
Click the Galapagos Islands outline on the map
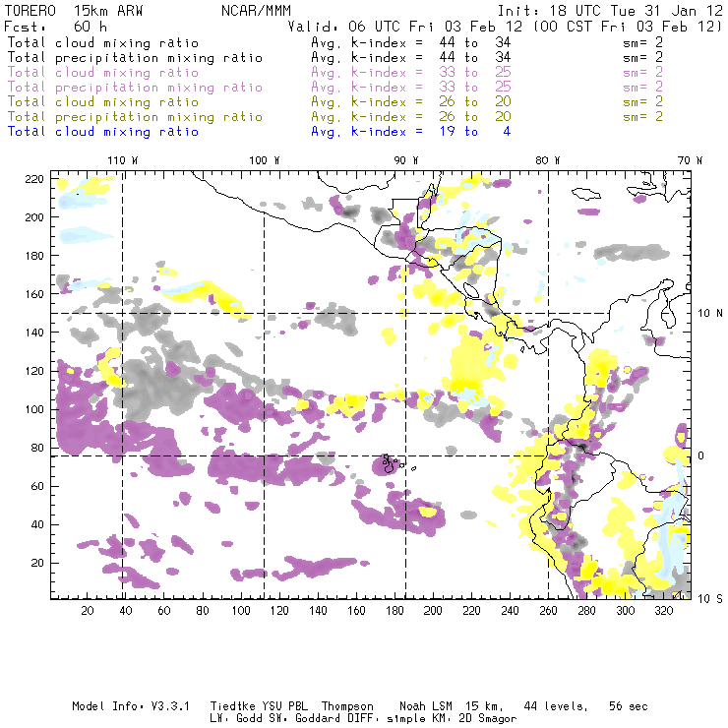tap(389, 464)
